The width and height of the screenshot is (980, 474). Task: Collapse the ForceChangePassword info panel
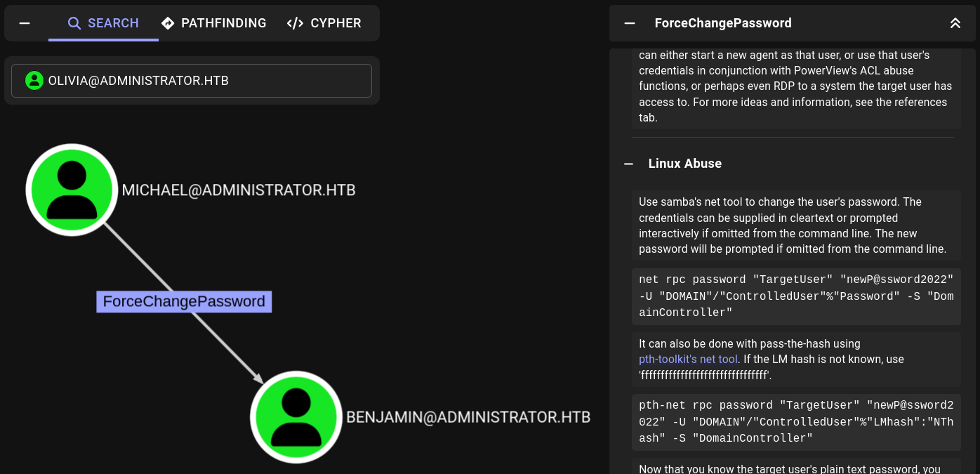tap(630, 23)
